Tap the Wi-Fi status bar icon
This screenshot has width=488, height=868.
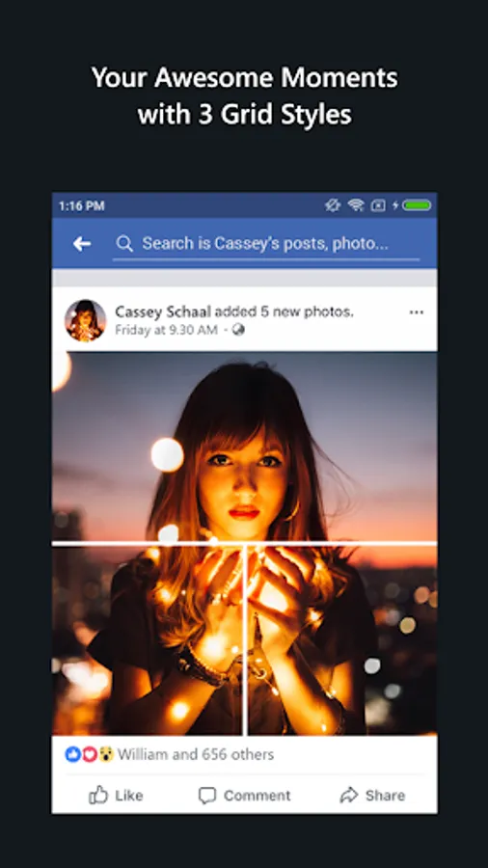click(356, 205)
